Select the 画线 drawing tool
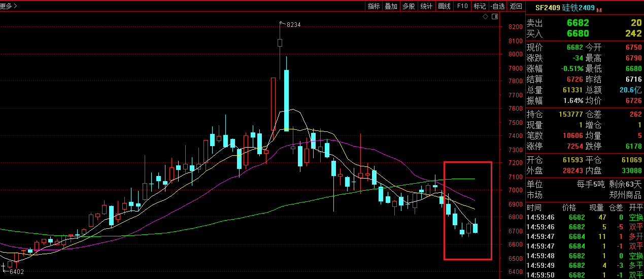644x279 pixels. [444, 6]
